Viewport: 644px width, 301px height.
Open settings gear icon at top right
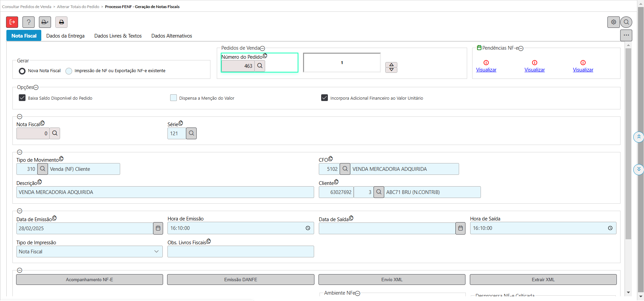click(x=613, y=22)
